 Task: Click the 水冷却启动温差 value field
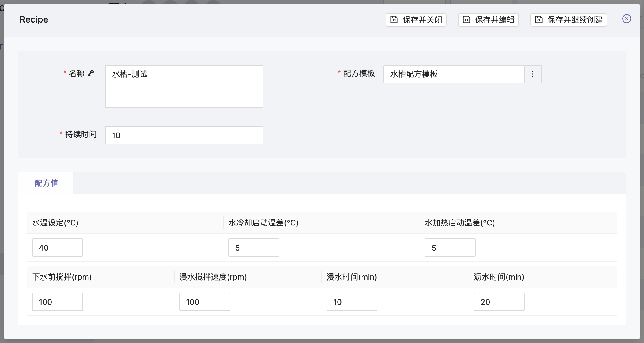pos(254,248)
